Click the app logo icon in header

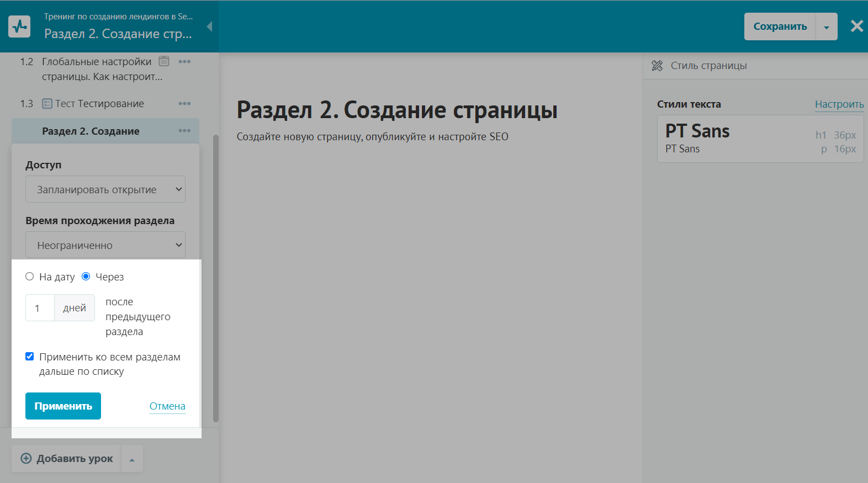(x=20, y=26)
